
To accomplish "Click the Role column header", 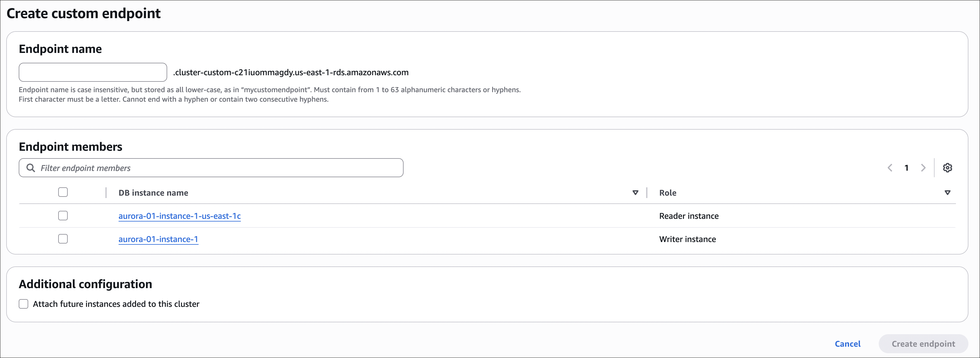I will point(668,193).
